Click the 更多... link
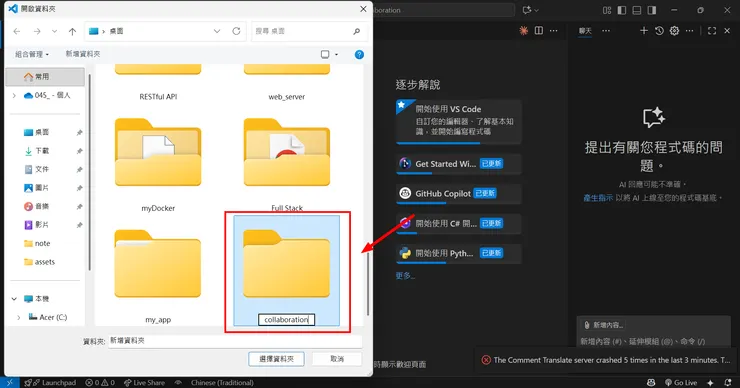 pyautogui.click(x=405, y=276)
